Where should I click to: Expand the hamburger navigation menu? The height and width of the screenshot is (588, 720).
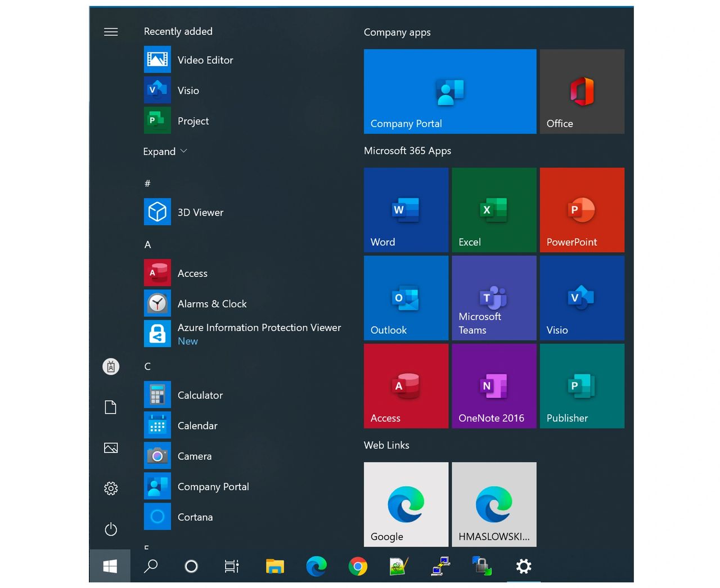click(x=111, y=32)
